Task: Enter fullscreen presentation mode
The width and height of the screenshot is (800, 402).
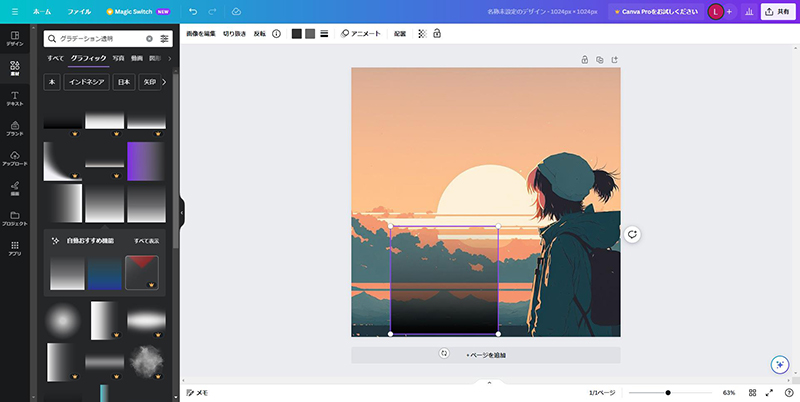Action: click(x=769, y=393)
